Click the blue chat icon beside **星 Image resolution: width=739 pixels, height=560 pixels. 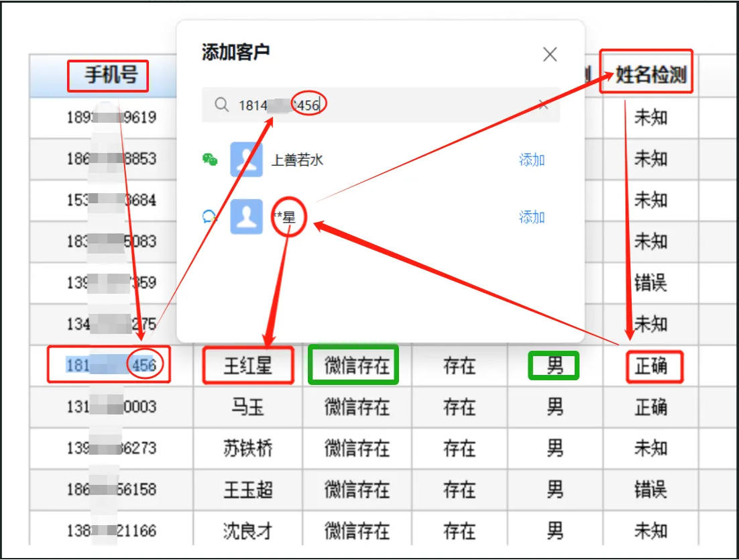209,217
